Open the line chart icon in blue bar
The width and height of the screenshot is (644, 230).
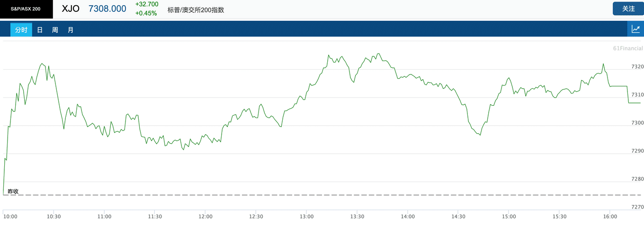635,29
